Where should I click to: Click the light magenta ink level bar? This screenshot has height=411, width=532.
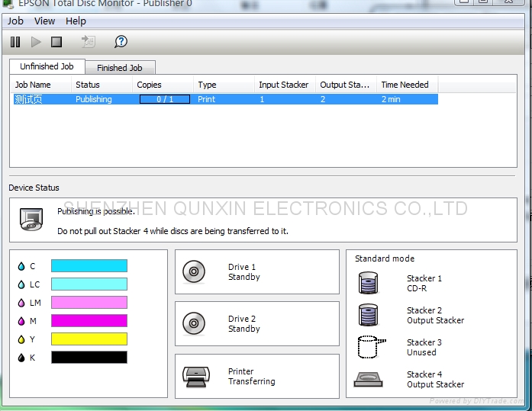coord(89,302)
